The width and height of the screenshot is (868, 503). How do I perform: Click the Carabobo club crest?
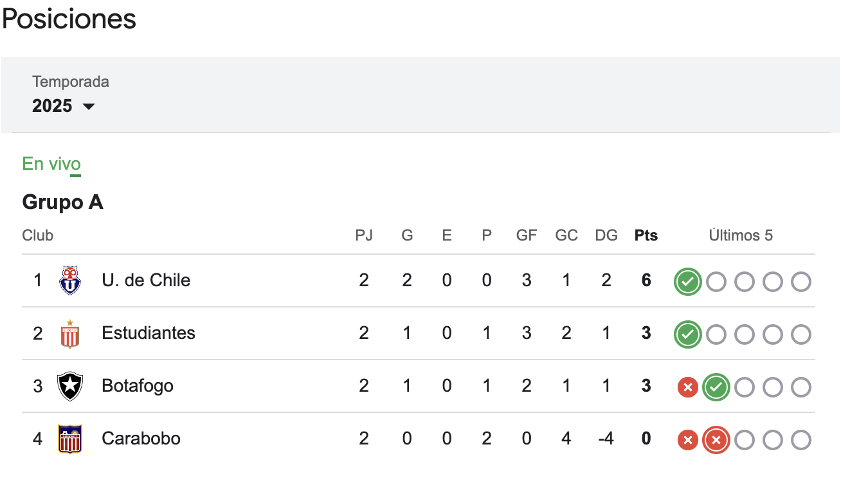click(x=70, y=439)
